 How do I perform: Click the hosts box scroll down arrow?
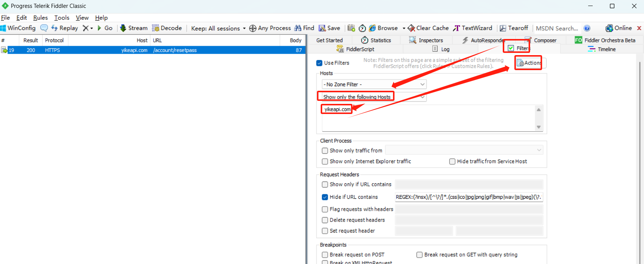(539, 127)
